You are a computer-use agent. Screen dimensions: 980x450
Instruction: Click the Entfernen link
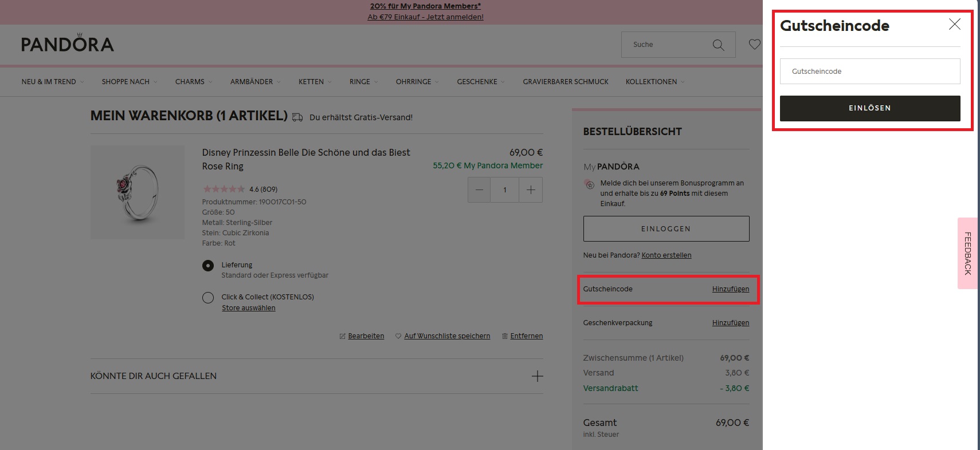pyautogui.click(x=527, y=336)
